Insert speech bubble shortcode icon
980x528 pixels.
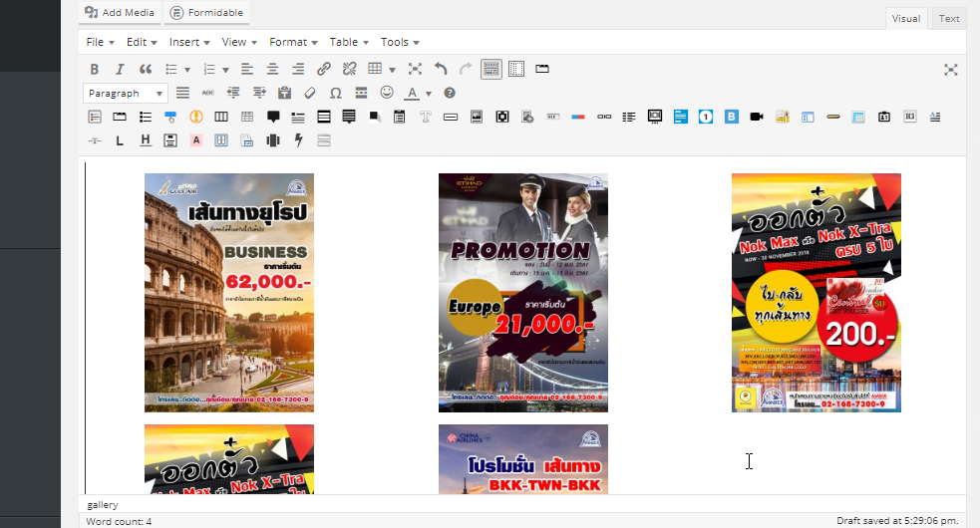[273, 117]
